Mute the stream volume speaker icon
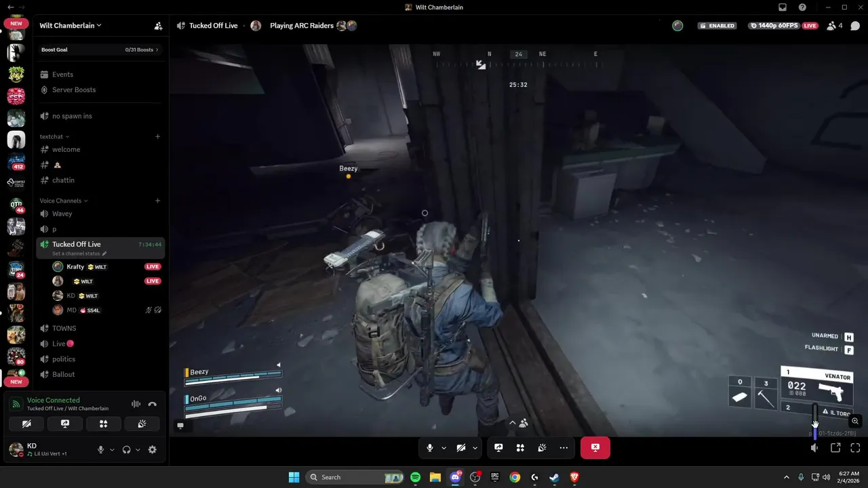Screen dimensions: 868x488 pos(815,448)
